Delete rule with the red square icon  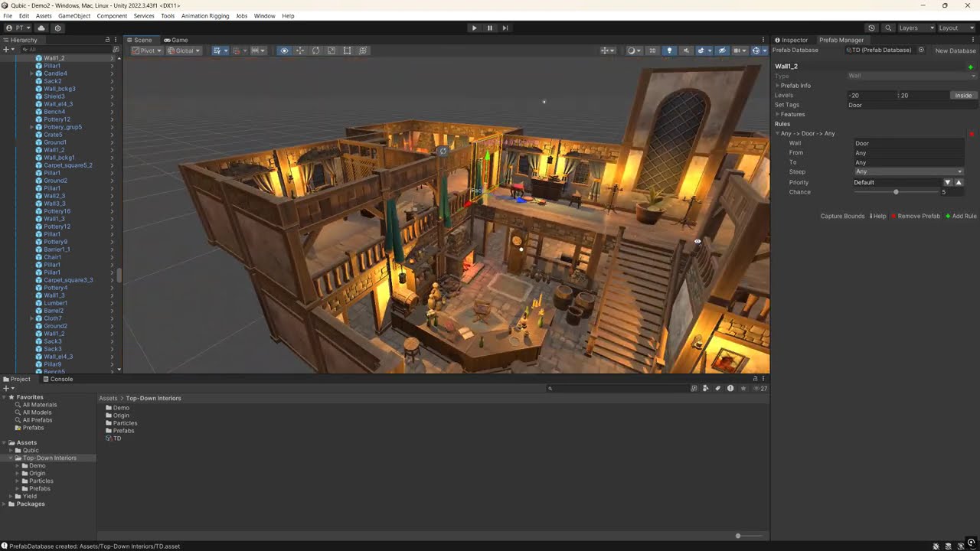[x=972, y=134]
